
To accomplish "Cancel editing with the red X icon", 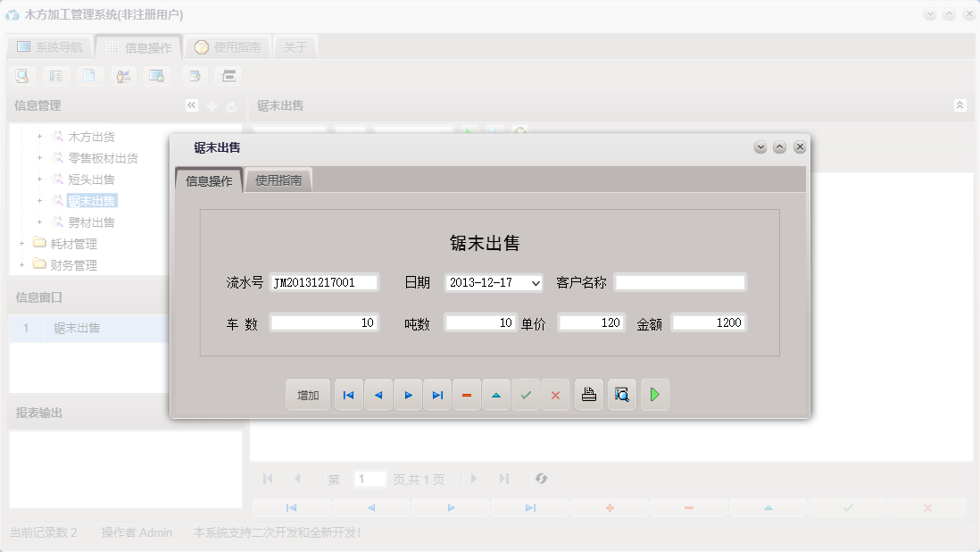I will tap(555, 394).
